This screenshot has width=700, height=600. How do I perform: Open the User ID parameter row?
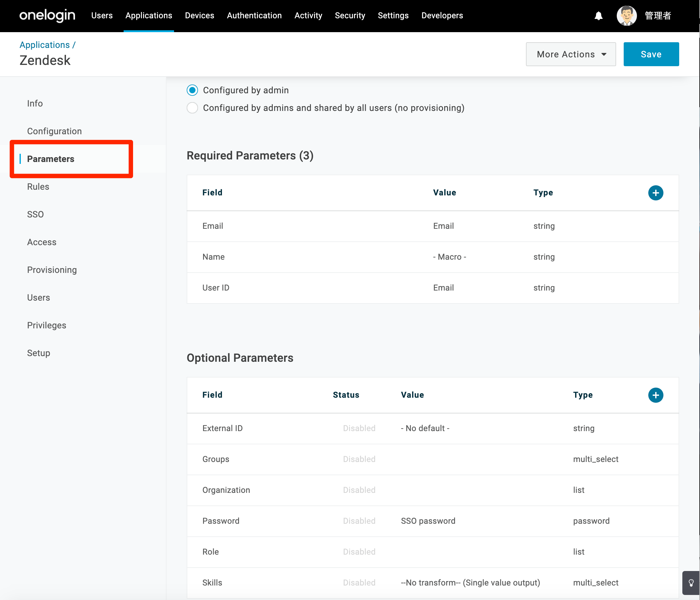(x=432, y=288)
